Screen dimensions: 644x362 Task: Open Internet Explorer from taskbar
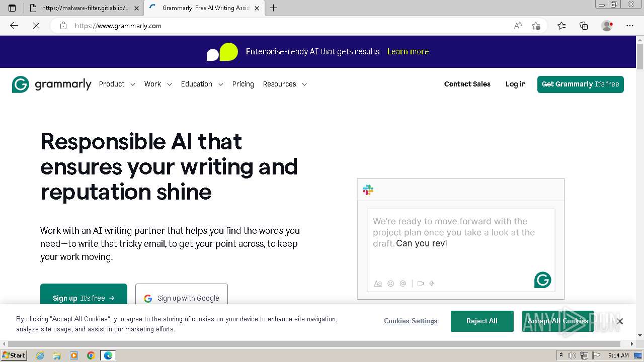40,355
